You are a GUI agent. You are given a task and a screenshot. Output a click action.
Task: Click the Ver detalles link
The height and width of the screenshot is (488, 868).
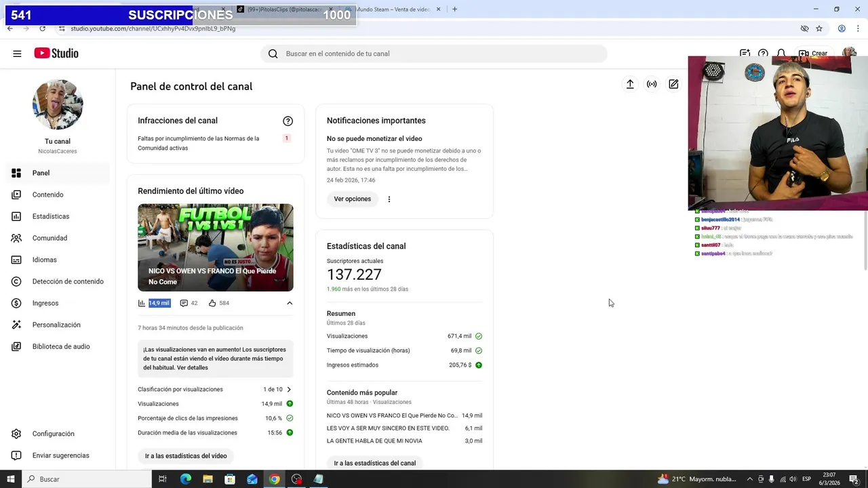click(x=193, y=367)
